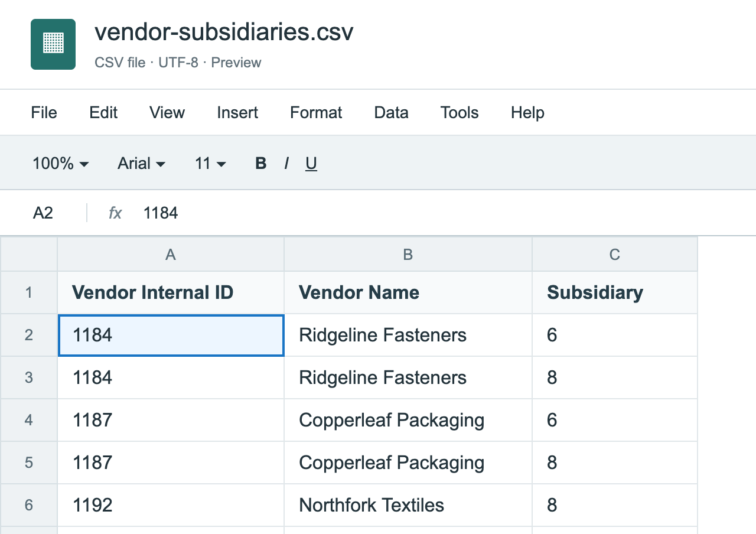Toggle bold formatting
This screenshot has height=534, width=756.
(260, 163)
